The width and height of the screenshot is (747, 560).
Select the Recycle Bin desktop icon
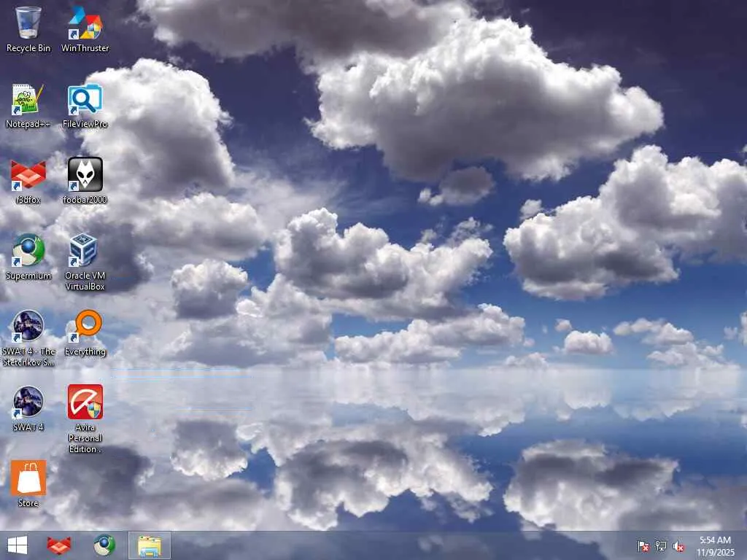[x=28, y=29]
